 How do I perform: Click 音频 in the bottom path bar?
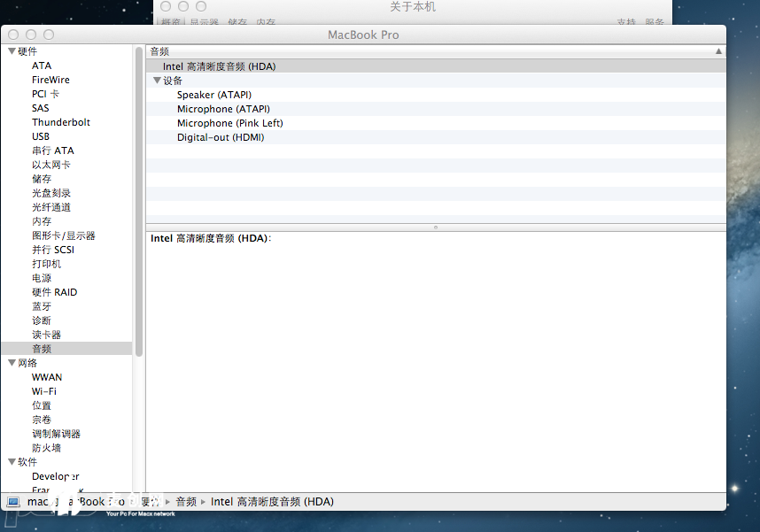tap(186, 502)
